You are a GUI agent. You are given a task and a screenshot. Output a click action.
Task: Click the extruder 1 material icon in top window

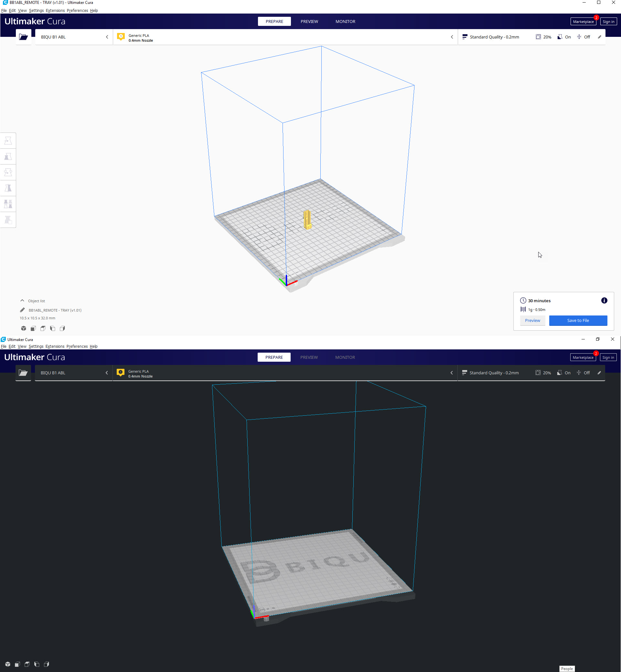(121, 37)
